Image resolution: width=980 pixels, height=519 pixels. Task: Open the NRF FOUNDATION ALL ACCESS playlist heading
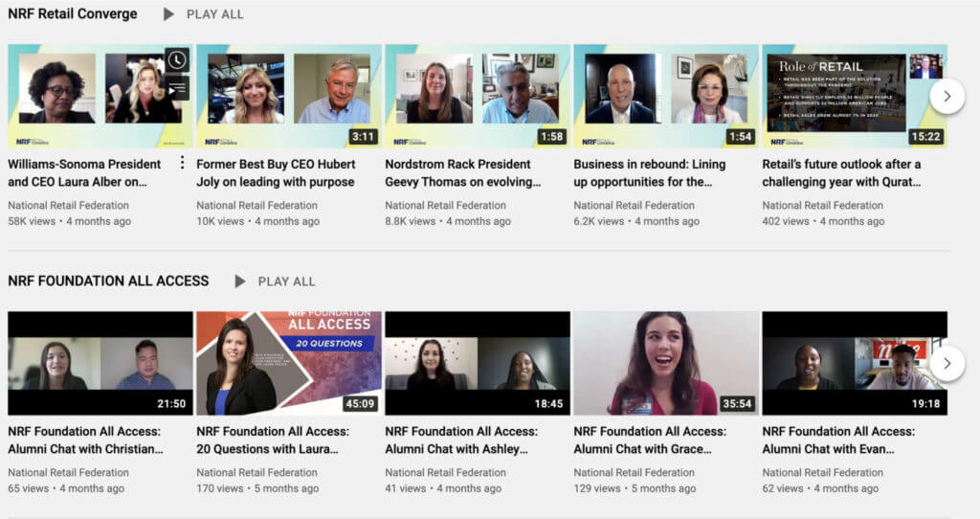(x=108, y=281)
